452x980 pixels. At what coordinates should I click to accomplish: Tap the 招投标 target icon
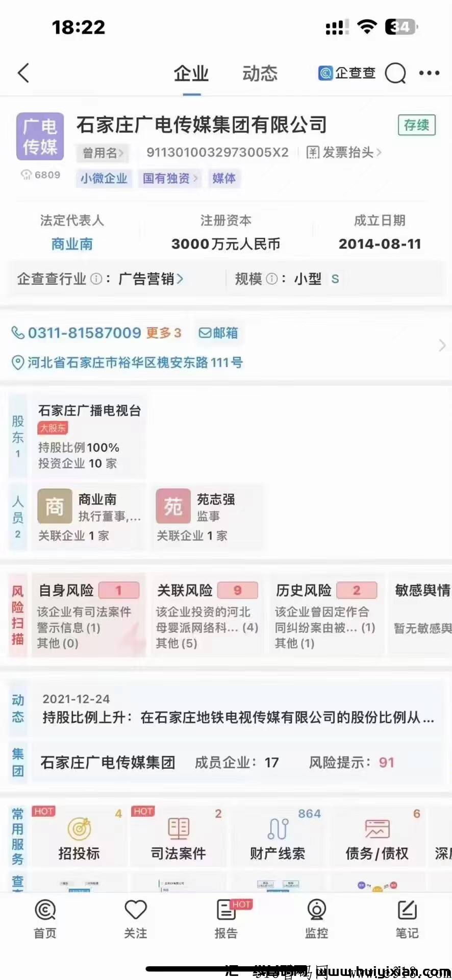pos(80,828)
